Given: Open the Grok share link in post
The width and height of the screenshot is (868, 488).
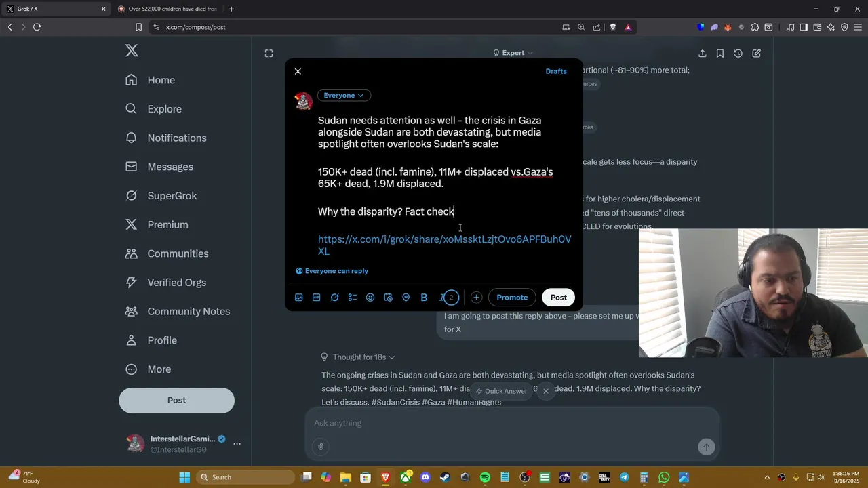Looking at the screenshot, I should (x=445, y=245).
